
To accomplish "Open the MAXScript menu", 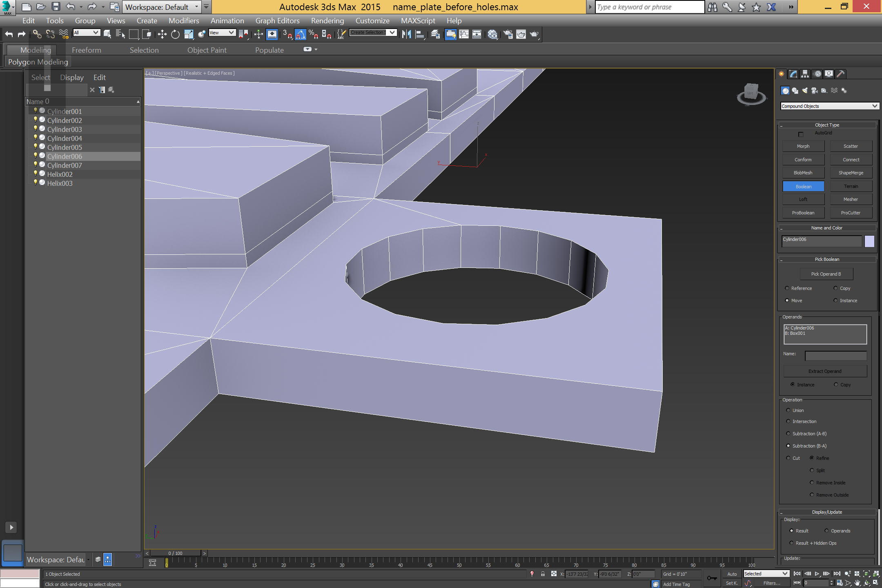I will pos(418,21).
